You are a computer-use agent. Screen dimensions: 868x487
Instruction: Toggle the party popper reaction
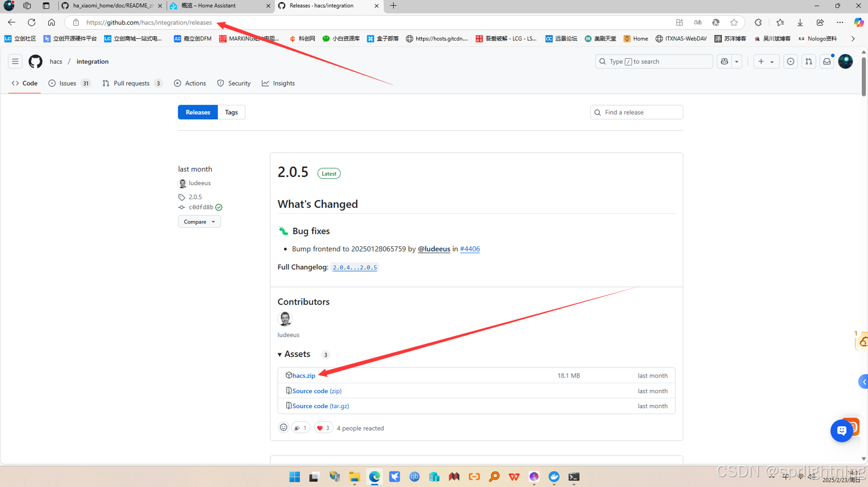(300, 428)
